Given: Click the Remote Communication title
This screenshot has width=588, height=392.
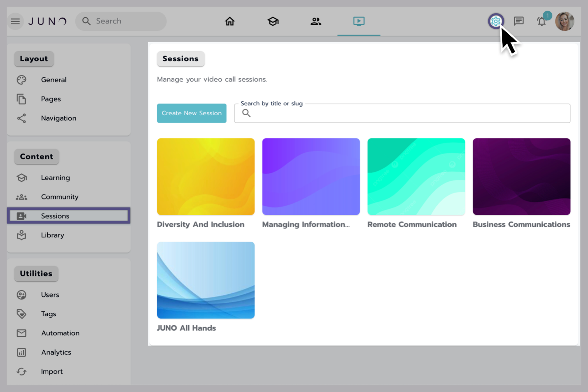Looking at the screenshot, I should click(x=412, y=224).
